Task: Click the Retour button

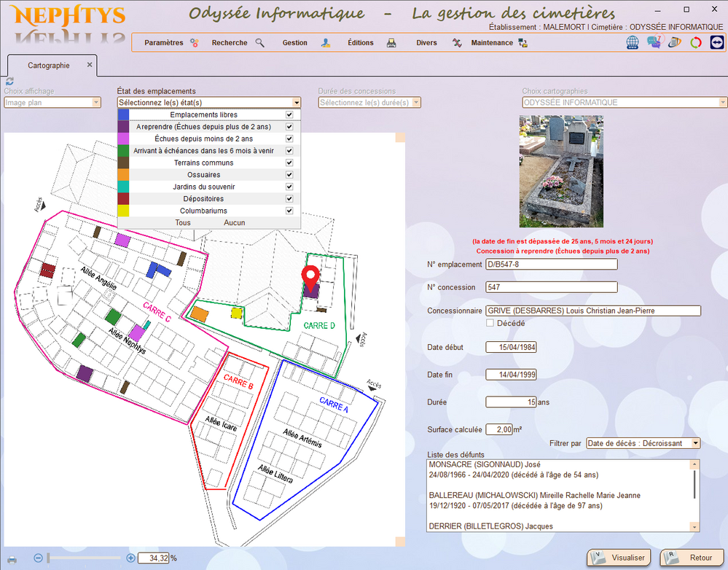Action: (692, 558)
